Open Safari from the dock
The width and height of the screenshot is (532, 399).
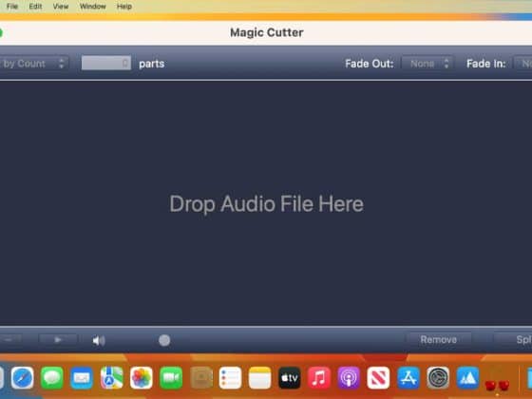pos(23,378)
